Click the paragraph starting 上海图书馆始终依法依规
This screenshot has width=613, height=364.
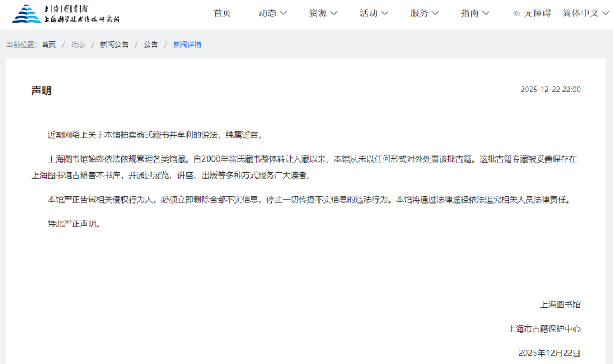click(x=305, y=167)
